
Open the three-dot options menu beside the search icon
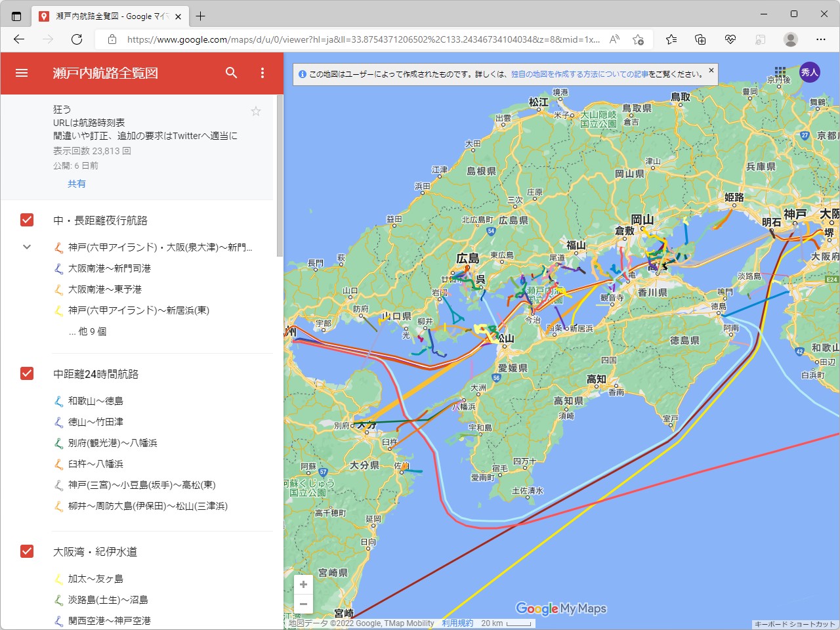tap(261, 73)
